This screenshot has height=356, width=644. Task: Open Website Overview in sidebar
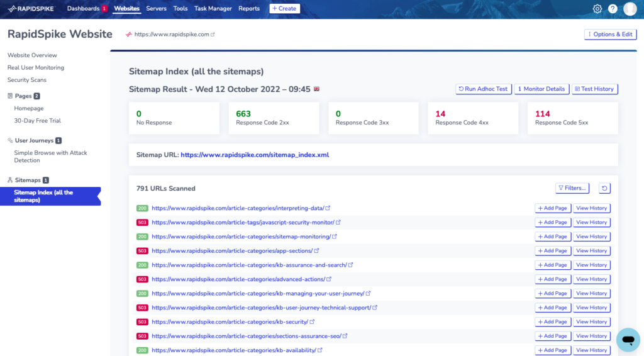(x=32, y=55)
